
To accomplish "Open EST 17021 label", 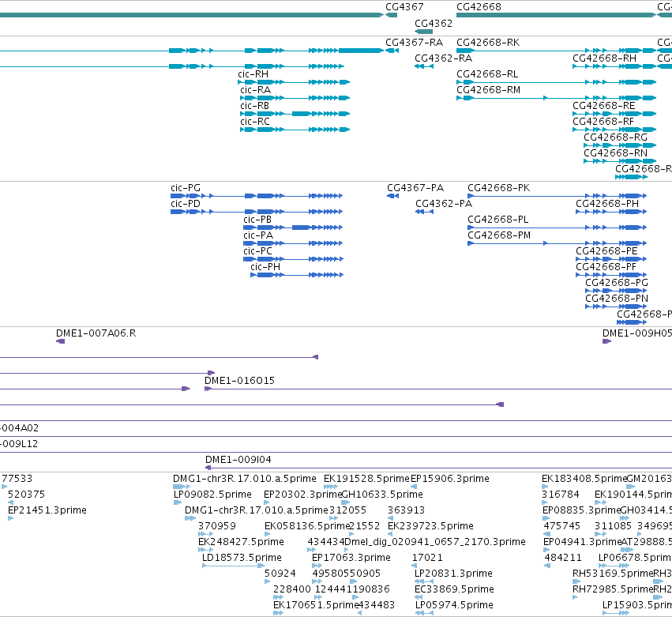I will (x=427, y=558).
